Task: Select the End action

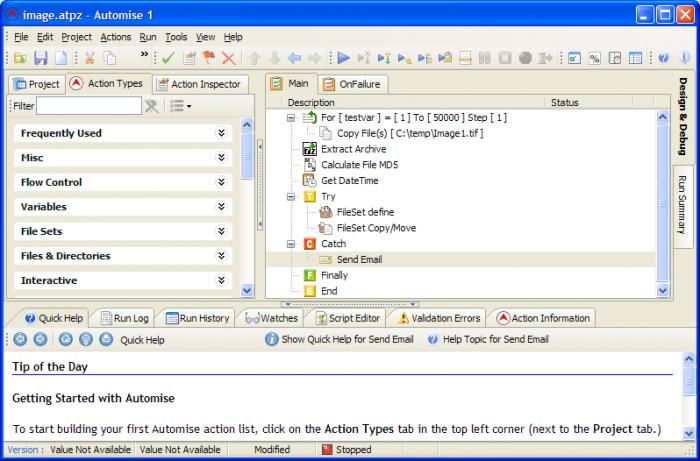Action: (x=329, y=291)
